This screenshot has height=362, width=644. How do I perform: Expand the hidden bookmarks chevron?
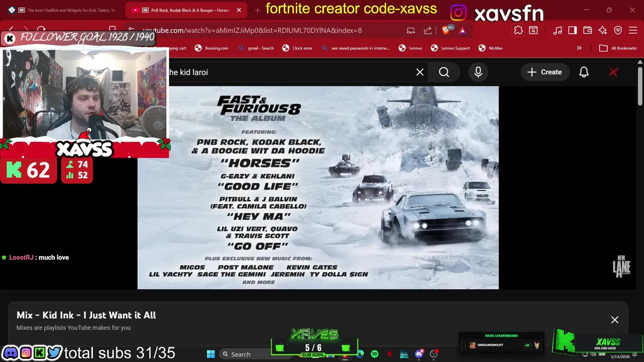[x=579, y=48]
